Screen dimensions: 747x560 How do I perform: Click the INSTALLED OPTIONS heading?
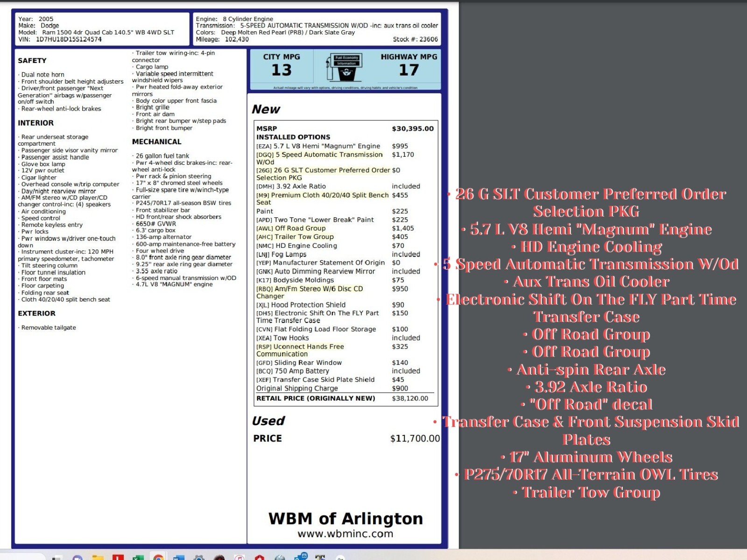[x=293, y=137]
